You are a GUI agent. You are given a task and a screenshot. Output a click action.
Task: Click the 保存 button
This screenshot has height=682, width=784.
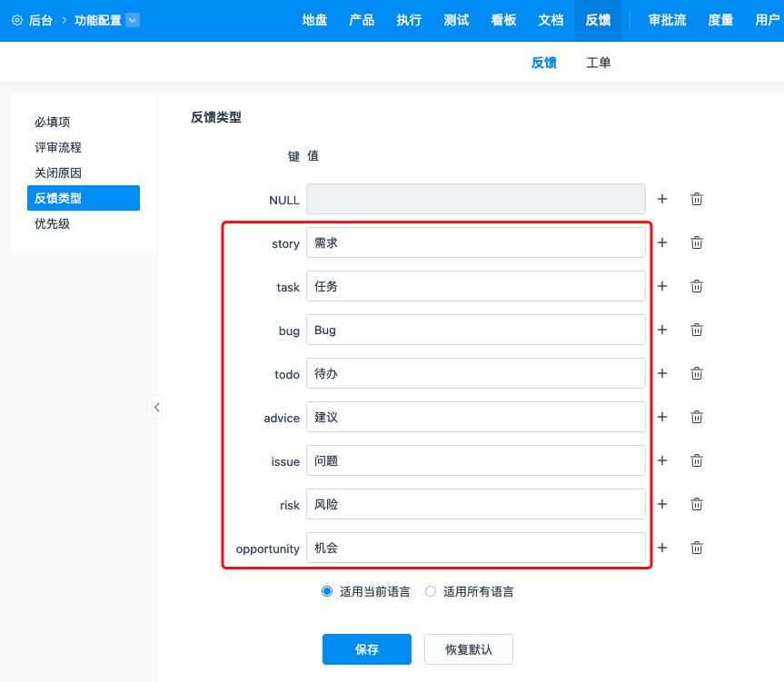click(367, 649)
